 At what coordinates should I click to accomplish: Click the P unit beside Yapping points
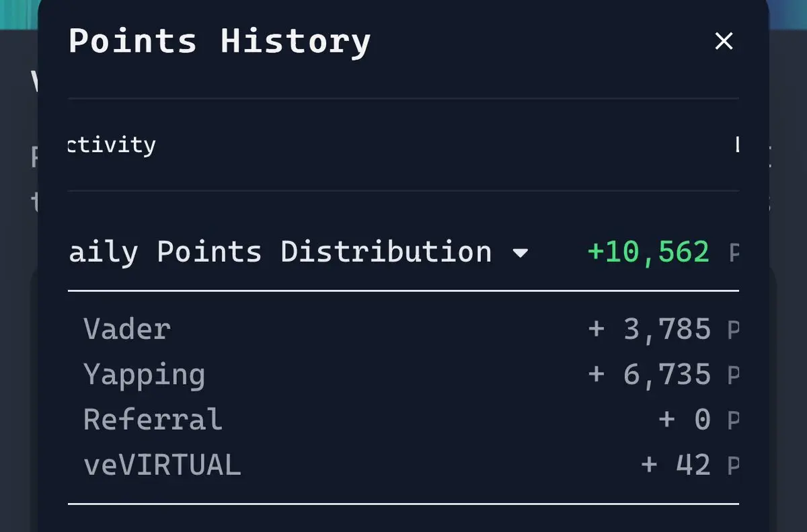coord(733,375)
